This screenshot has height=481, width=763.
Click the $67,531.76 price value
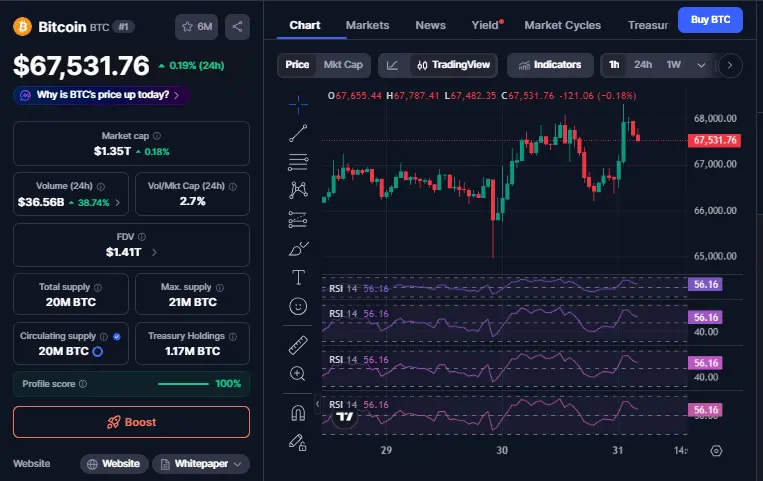(x=81, y=66)
